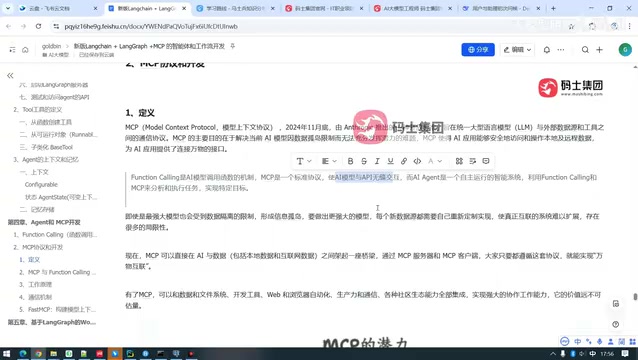Select highlighted outline item 1、定义
Image resolution: width=638 pixels, height=360 pixels.
point(29,260)
